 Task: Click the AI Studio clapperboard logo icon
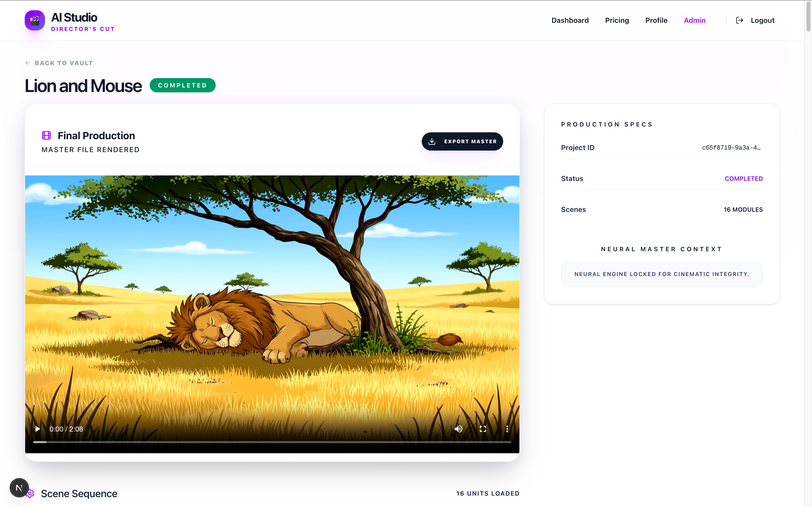35,21
